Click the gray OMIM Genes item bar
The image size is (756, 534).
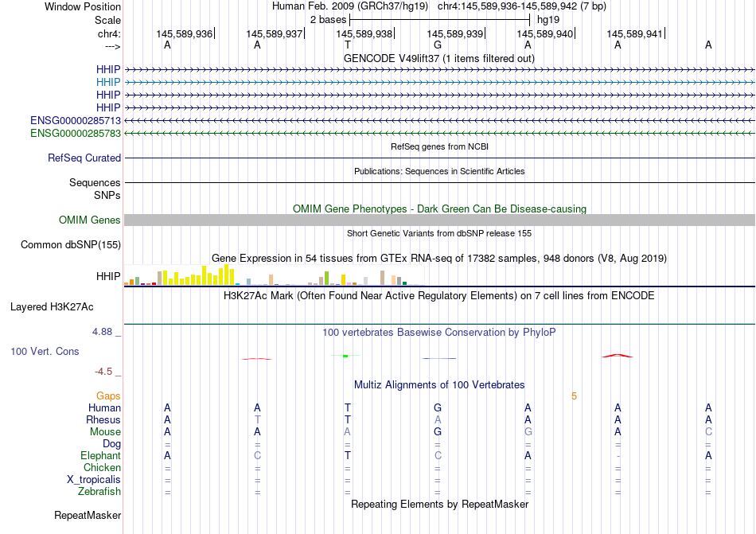(439, 220)
